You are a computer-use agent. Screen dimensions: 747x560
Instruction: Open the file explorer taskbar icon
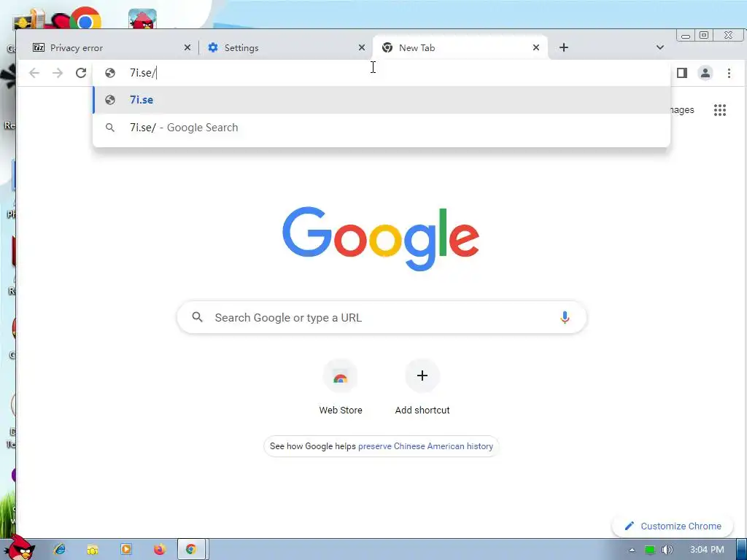pyautogui.click(x=93, y=549)
